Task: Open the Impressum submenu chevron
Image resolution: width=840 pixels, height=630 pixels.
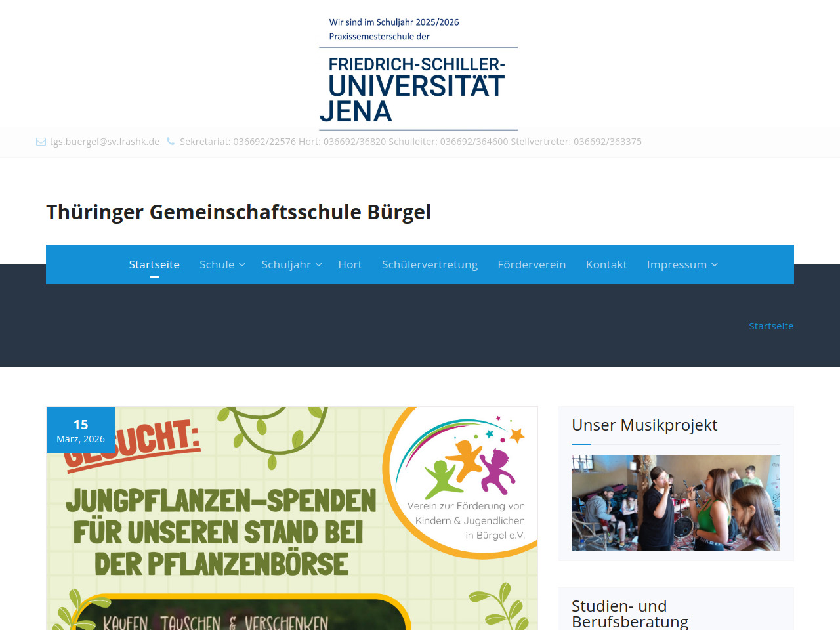Action: point(715,265)
